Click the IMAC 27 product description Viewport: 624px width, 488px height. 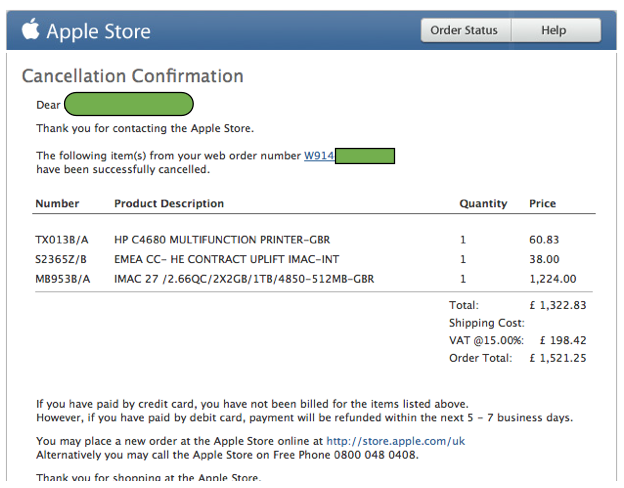pos(244,279)
